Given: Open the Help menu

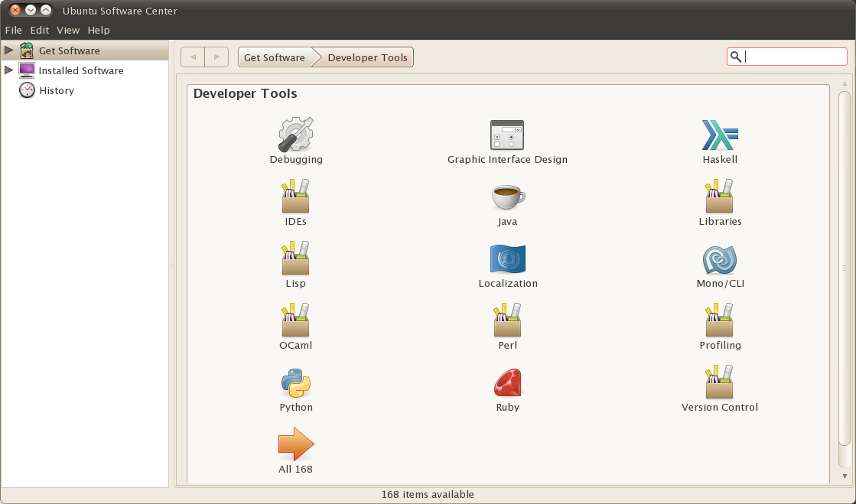Looking at the screenshot, I should [x=98, y=30].
